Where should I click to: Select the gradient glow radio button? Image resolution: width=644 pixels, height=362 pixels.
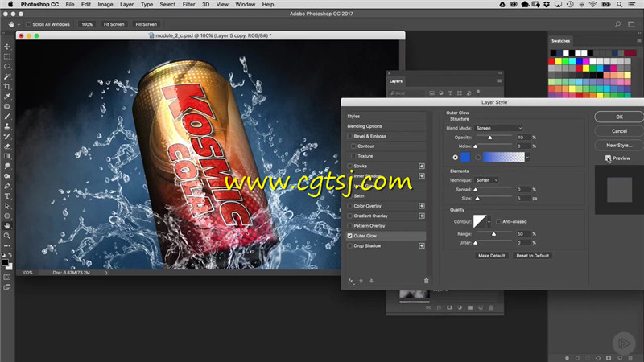click(477, 157)
